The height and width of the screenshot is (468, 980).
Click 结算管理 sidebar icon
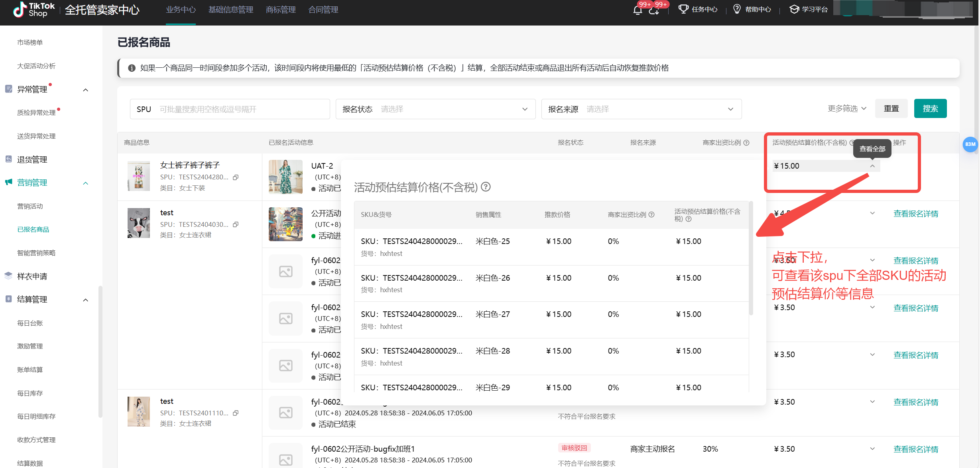pyautogui.click(x=8, y=299)
